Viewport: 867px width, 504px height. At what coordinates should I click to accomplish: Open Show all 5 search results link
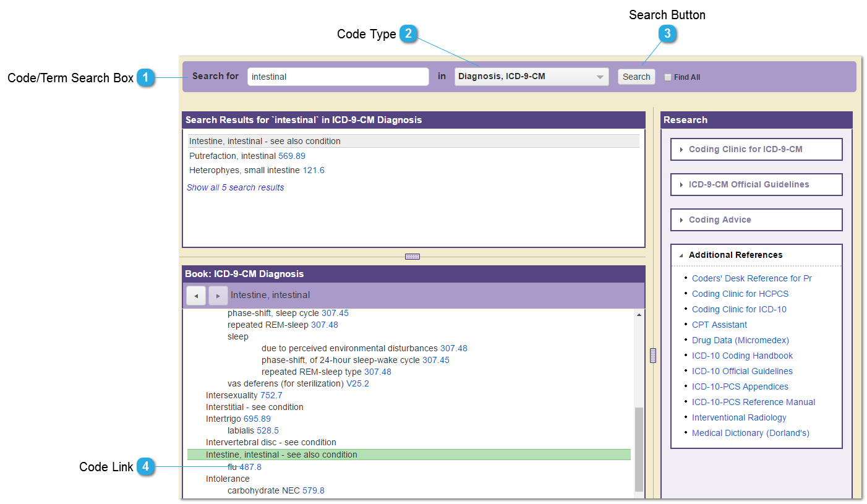tap(235, 187)
